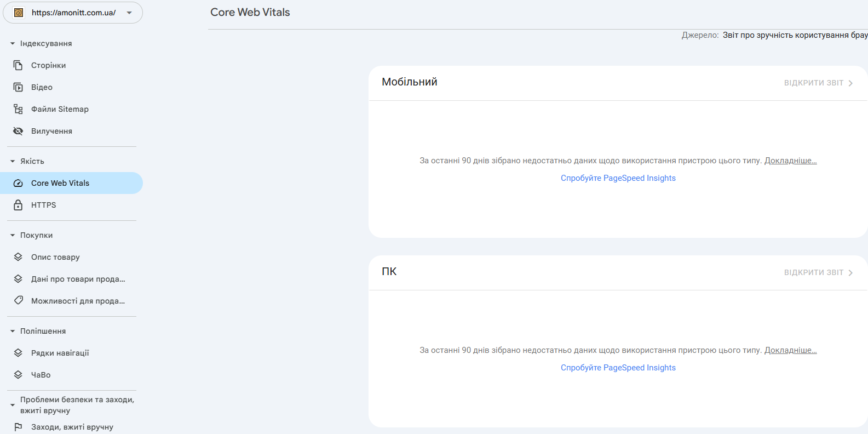868x434 pixels.
Task: Click ВІДКРИТИ ЗВІТ in the Мобільний card
Action: click(x=818, y=83)
